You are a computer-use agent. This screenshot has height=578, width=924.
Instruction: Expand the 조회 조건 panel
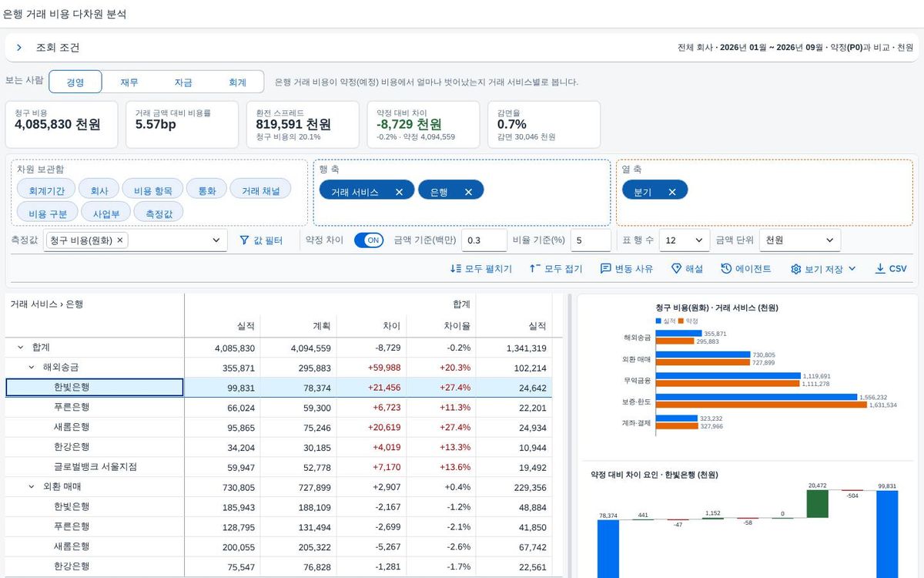(x=19, y=48)
